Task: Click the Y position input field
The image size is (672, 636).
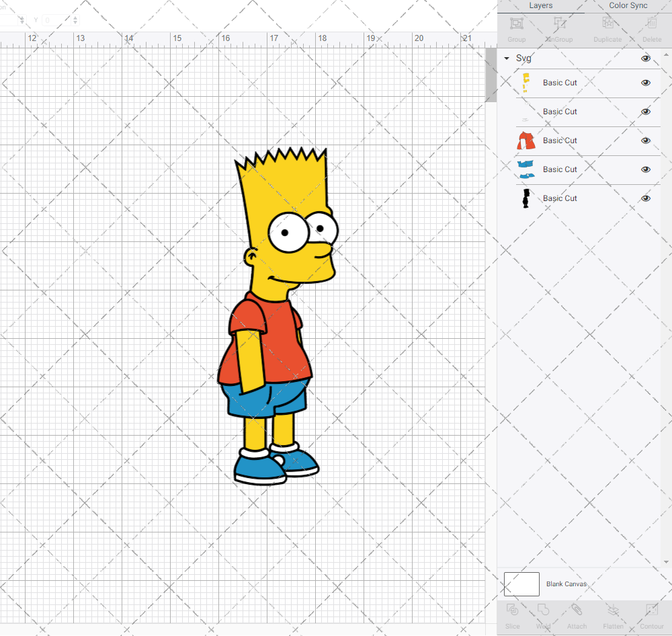Action: click(57, 19)
